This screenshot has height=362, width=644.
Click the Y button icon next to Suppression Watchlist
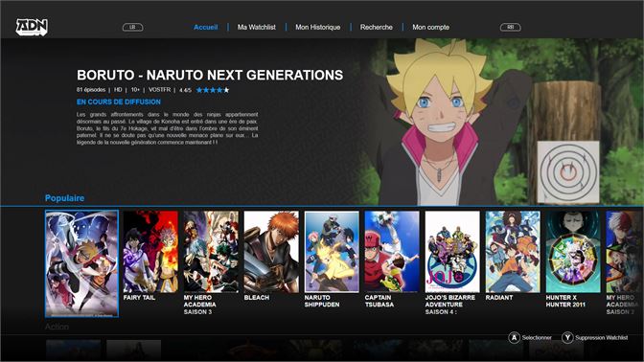(567, 338)
